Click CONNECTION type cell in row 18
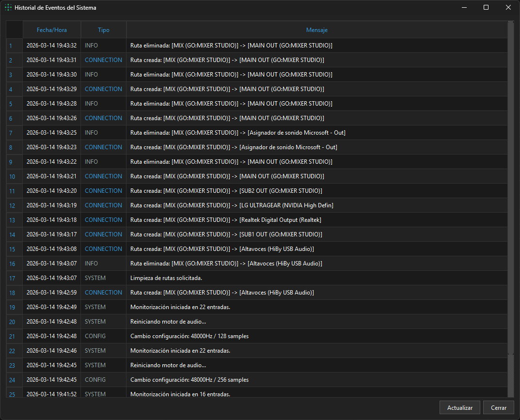The image size is (520, 420). click(104, 293)
